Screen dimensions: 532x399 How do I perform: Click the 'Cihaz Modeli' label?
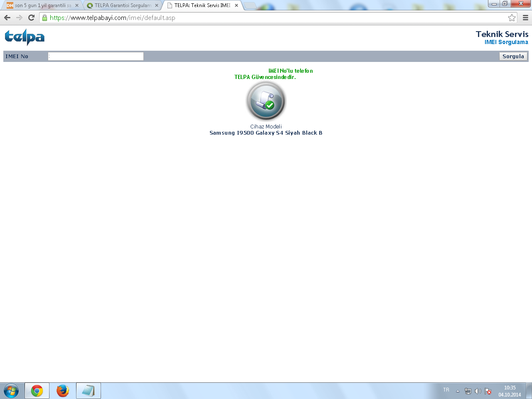click(266, 126)
